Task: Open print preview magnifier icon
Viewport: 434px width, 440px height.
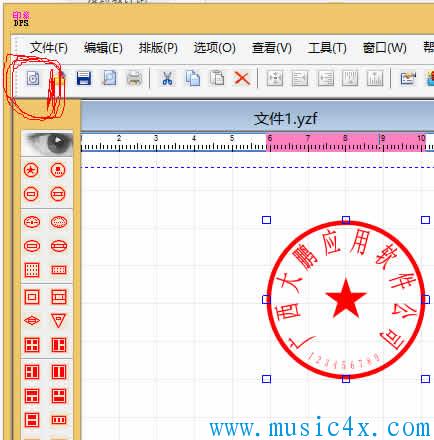Action: (x=109, y=79)
